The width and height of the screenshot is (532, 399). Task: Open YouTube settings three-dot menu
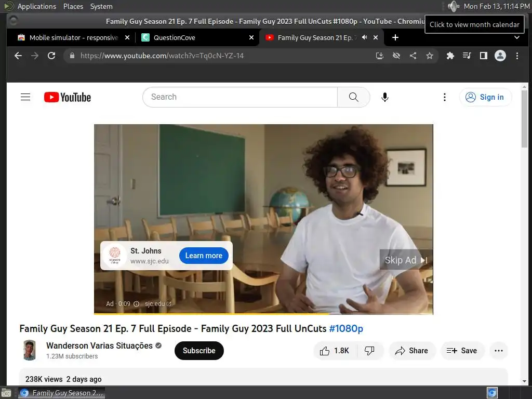tap(445, 97)
